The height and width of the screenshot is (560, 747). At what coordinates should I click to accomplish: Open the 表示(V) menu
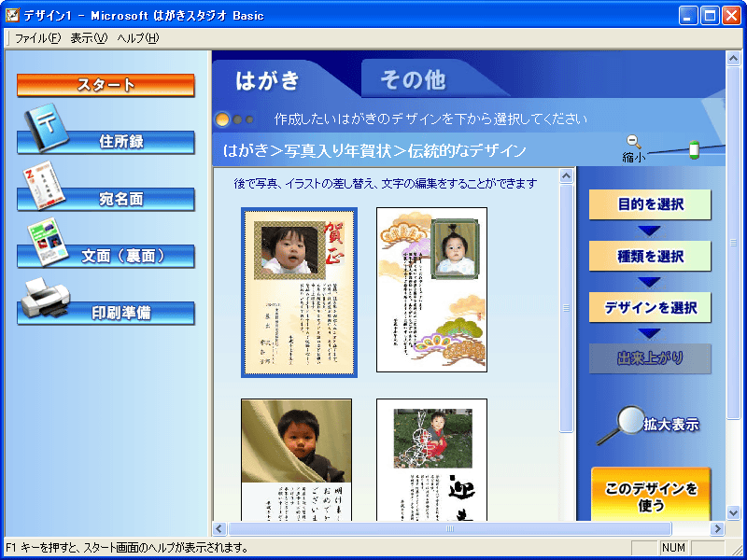click(x=89, y=38)
